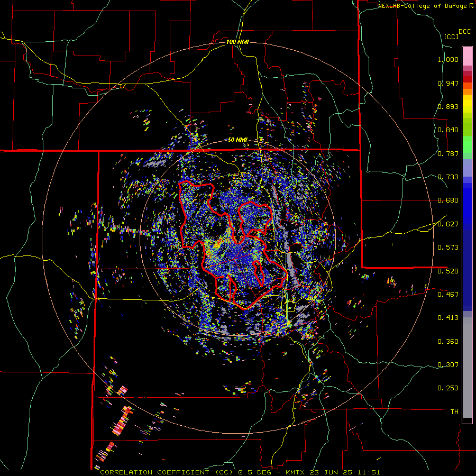Click the 100 NMI range ring label
Viewport: 476px width, 476px height.
(x=237, y=42)
